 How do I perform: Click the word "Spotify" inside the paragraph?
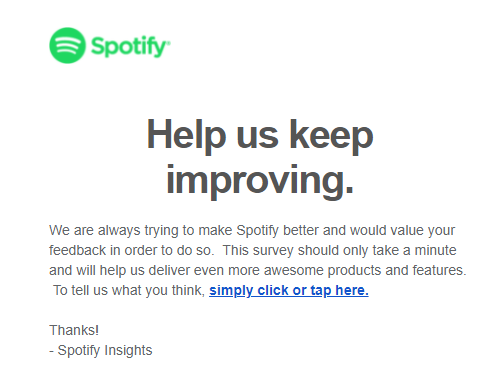coord(257,231)
